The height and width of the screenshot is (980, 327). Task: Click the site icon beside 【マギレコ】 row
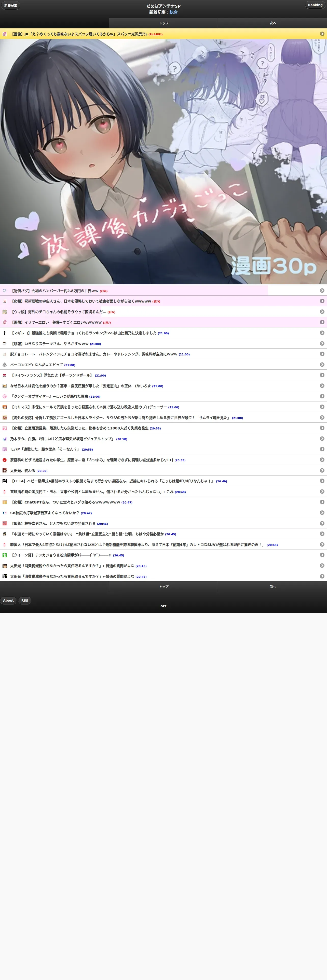point(5,333)
